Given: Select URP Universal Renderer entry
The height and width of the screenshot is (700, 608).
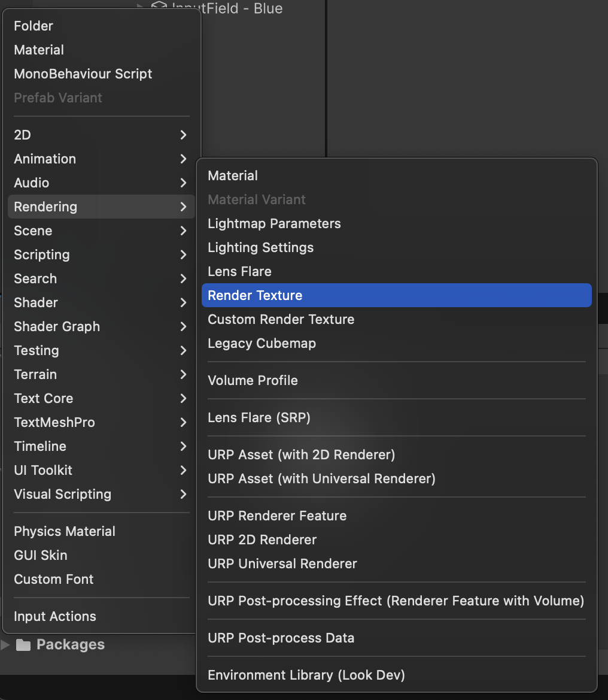Looking at the screenshot, I should click(282, 563).
